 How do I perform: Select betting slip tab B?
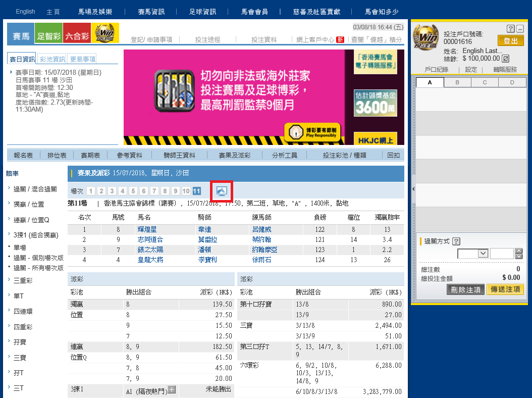pyautogui.click(x=457, y=82)
